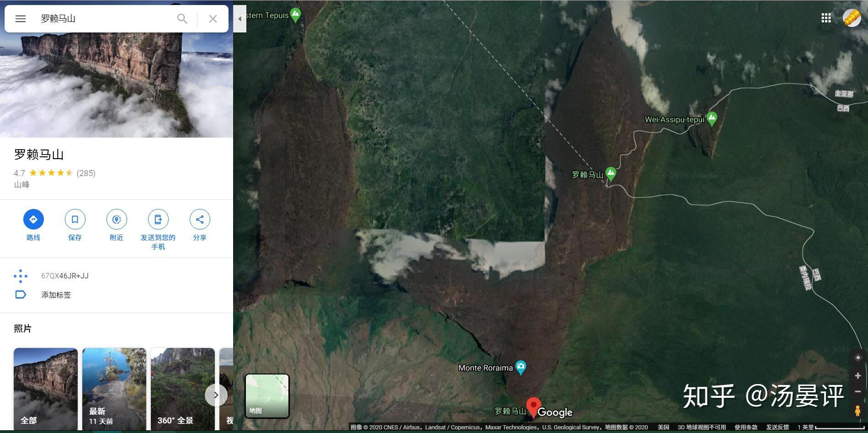
Task: Click the Wei-Assipu-tepui map label
Action: click(x=674, y=120)
